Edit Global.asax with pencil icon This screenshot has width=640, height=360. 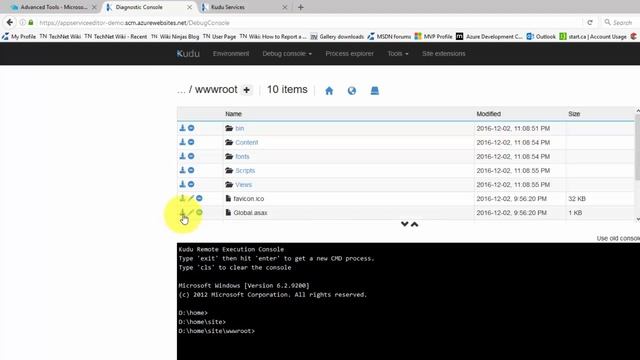(191, 212)
